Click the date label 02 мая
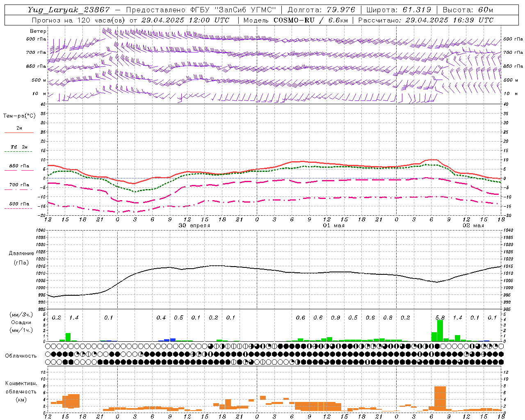The height and width of the screenshot is (420, 525). click(x=473, y=226)
